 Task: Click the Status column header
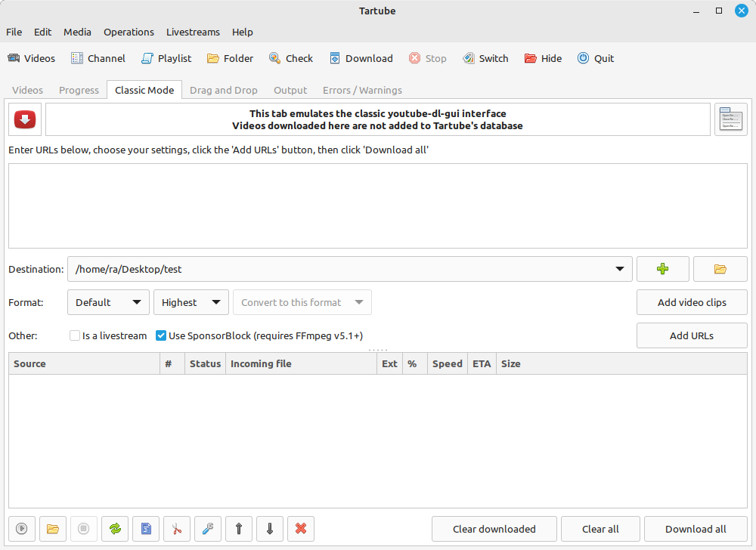point(206,363)
